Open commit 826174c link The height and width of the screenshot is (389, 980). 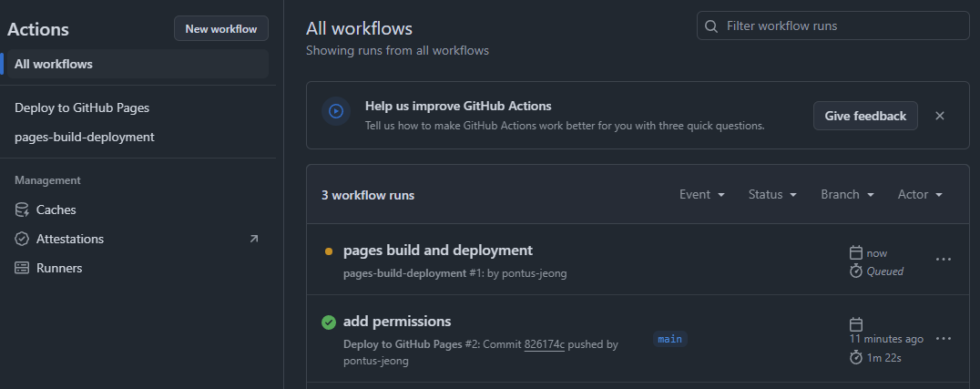[545, 344]
